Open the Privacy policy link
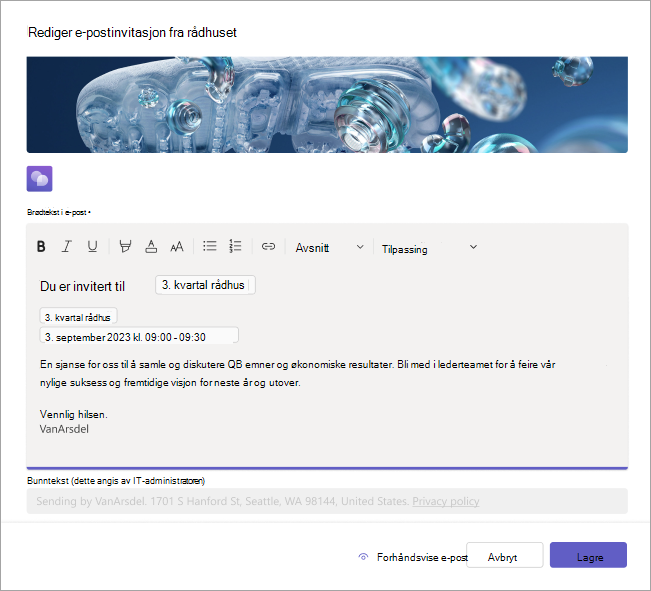 point(445,501)
